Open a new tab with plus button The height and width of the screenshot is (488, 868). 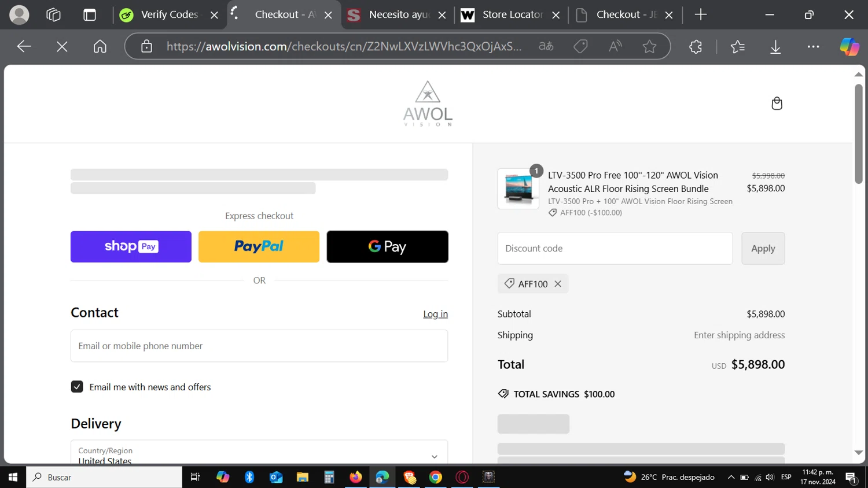click(x=701, y=15)
